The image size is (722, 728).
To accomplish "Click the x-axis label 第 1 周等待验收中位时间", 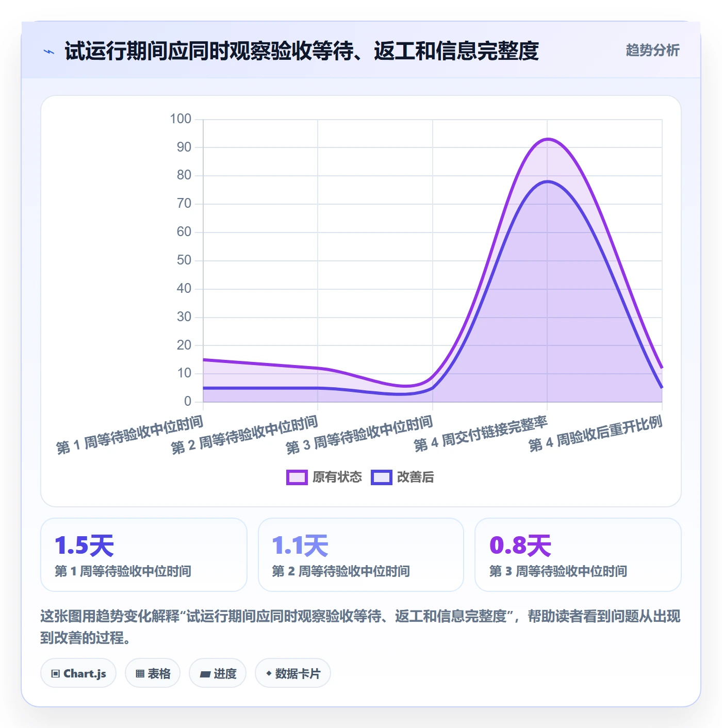I will click(x=130, y=436).
